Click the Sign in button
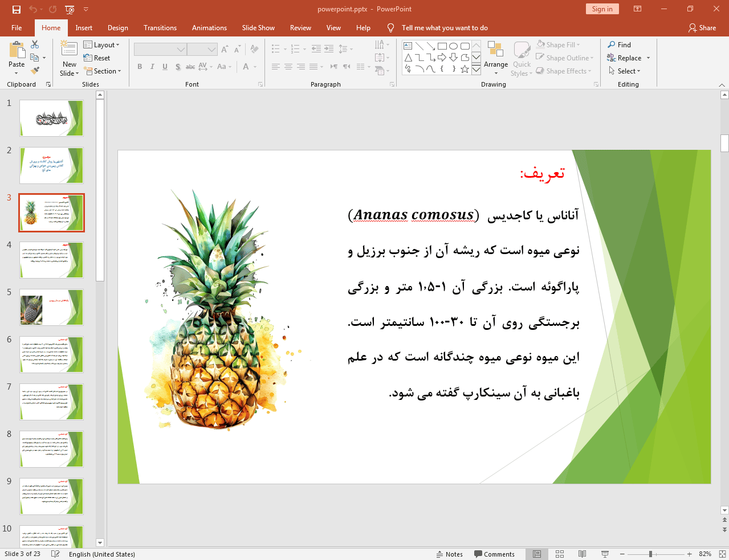Image resolution: width=729 pixels, height=560 pixels. [602, 9]
